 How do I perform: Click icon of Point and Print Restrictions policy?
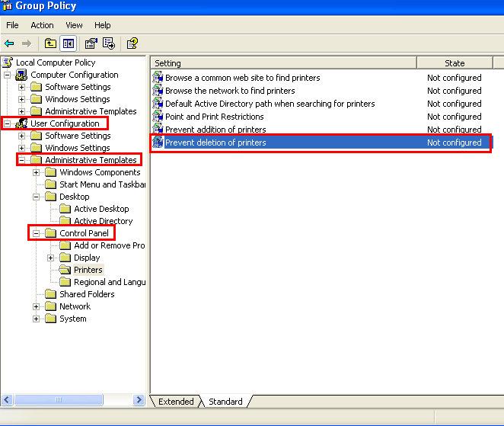[x=158, y=116]
